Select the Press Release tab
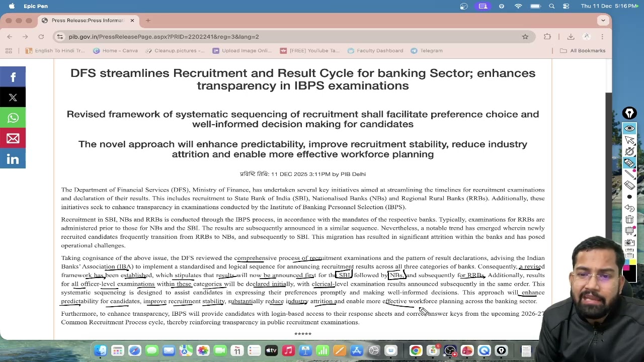The height and width of the screenshot is (362, 644). pyautogui.click(x=88, y=21)
